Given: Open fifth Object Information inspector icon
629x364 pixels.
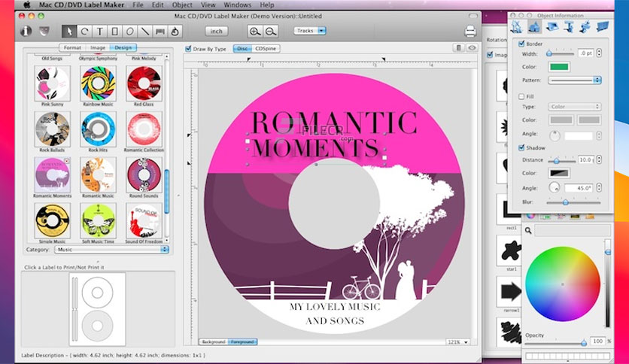Looking at the screenshot, I should tap(585, 26).
